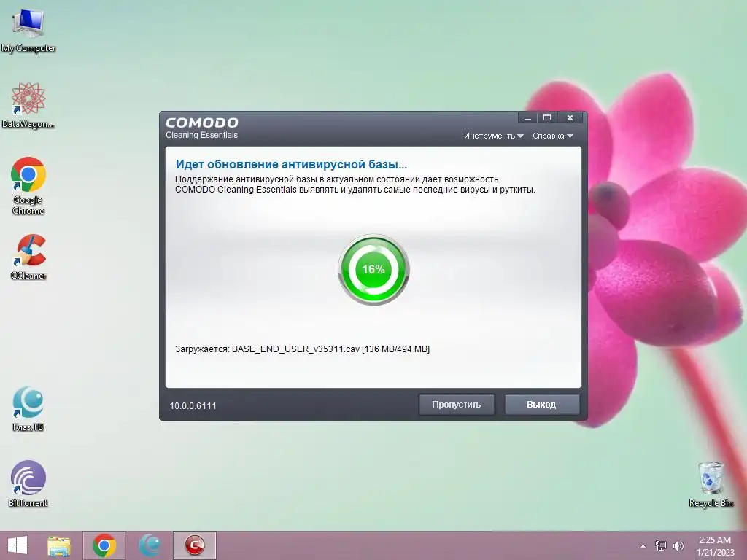
Task: Open the taskbar clock and date
Action: (x=715, y=546)
